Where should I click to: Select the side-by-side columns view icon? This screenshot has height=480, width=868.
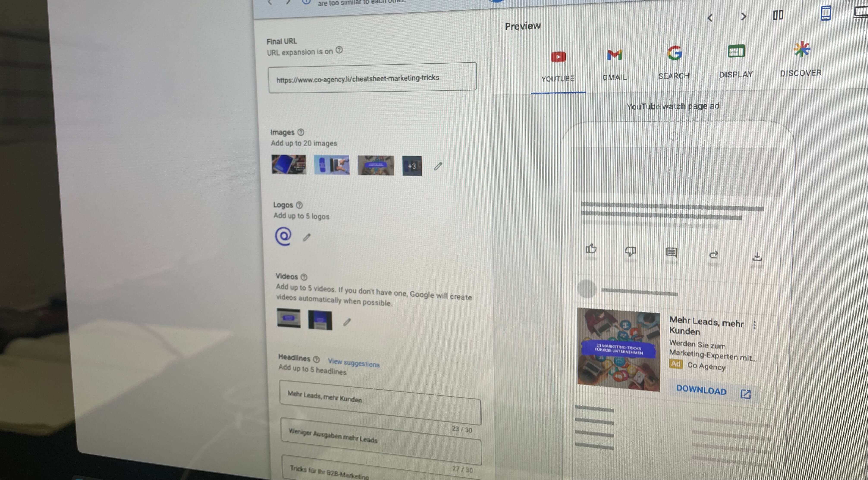778,15
